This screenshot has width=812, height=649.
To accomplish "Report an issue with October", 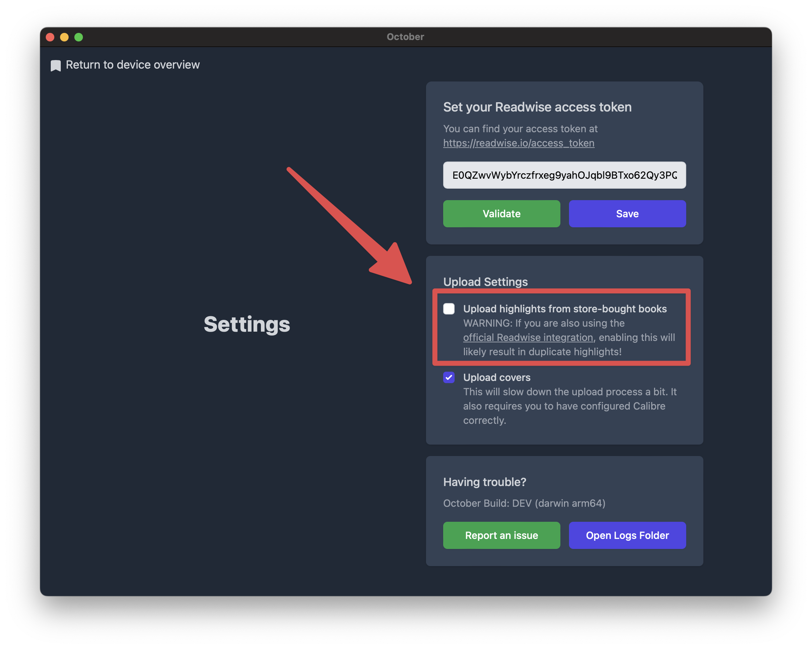I will point(502,535).
